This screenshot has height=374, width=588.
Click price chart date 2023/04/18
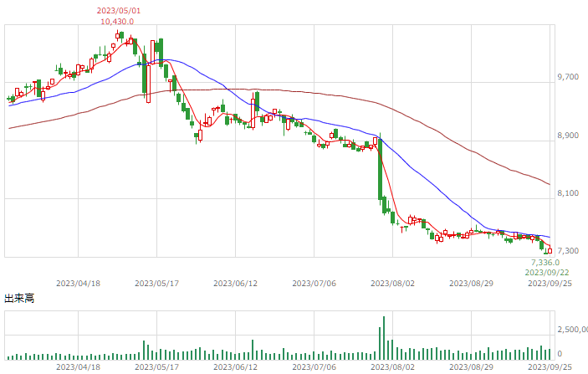click(x=79, y=284)
